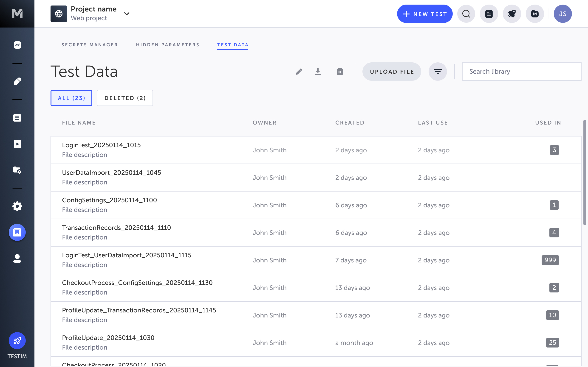588x367 pixels.
Task: Open the settings gear in sidebar
Action: pos(17,206)
